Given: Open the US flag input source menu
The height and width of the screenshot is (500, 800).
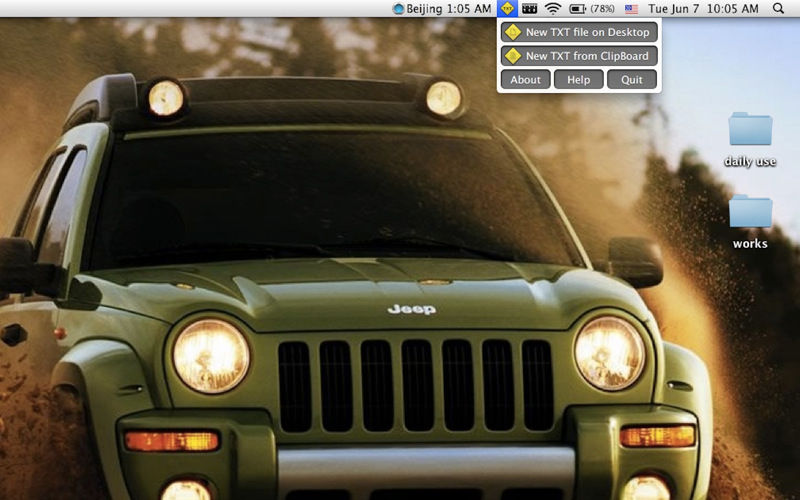Looking at the screenshot, I should 631,9.
